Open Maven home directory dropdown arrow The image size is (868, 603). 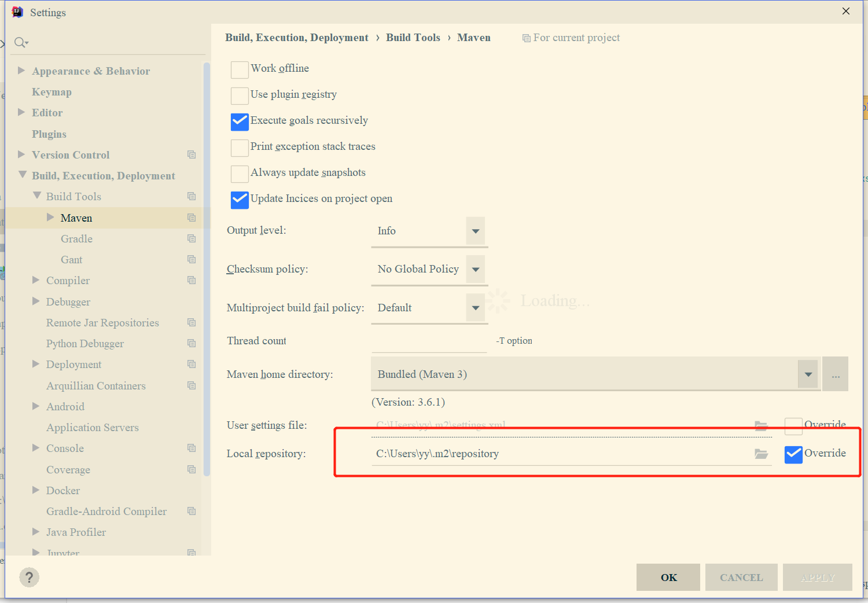pyautogui.click(x=808, y=374)
